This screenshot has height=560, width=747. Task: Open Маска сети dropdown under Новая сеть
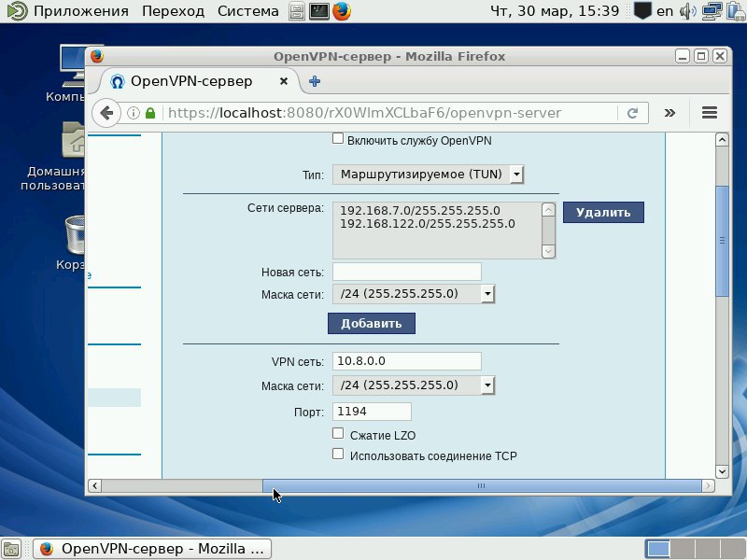tap(414, 294)
